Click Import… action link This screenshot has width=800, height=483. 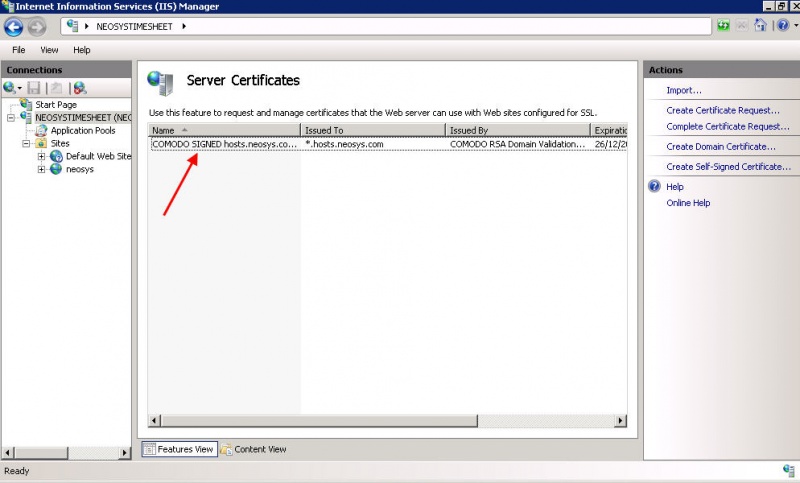coord(684,90)
